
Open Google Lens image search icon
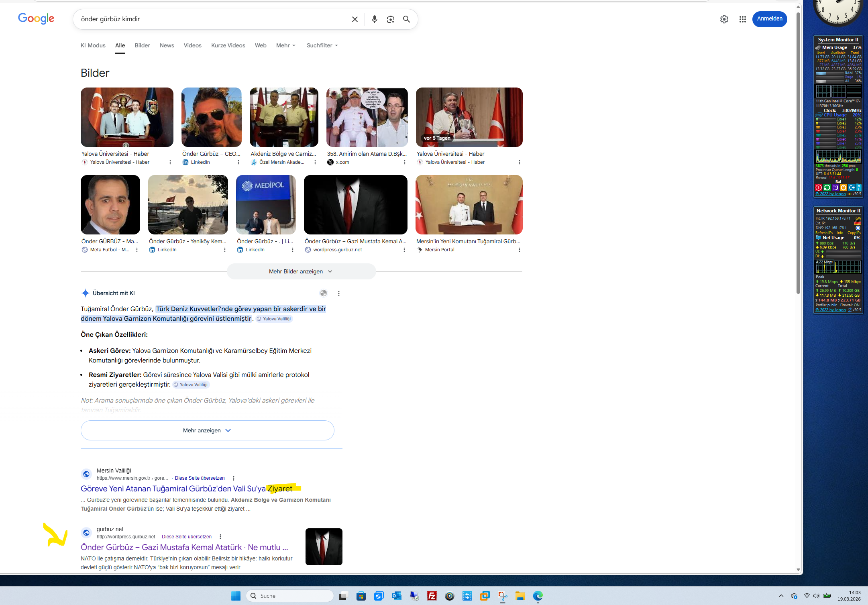(390, 19)
